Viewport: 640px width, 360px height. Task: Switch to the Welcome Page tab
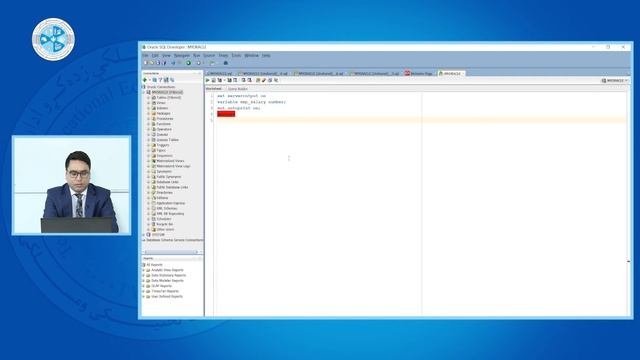(x=419, y=73)
